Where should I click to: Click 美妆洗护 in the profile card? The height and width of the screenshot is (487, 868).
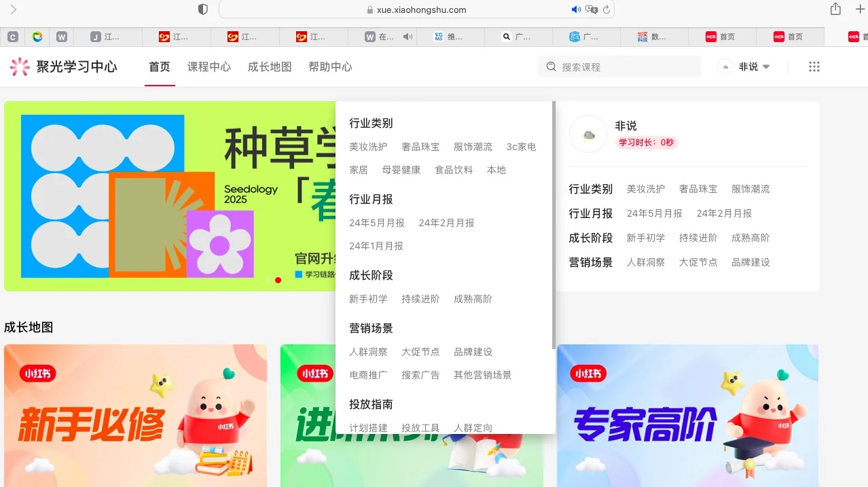pos(646,189)
